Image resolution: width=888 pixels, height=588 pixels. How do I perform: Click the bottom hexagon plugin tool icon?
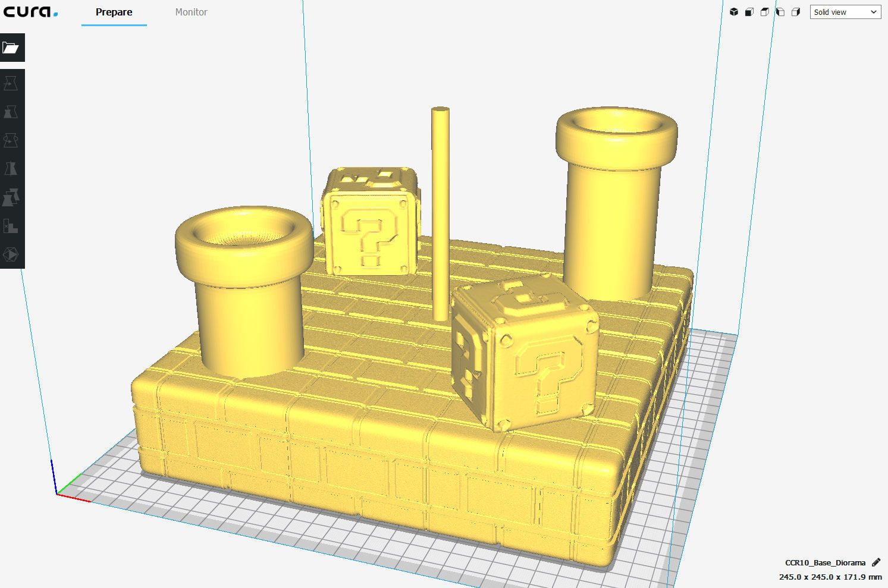click(11, 254)
